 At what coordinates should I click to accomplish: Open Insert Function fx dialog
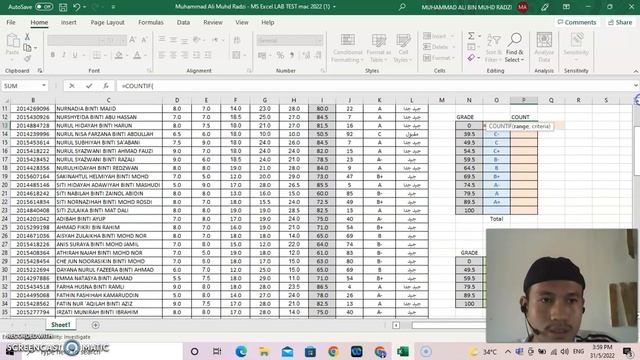pyautogui.click(x=106, y=86)
